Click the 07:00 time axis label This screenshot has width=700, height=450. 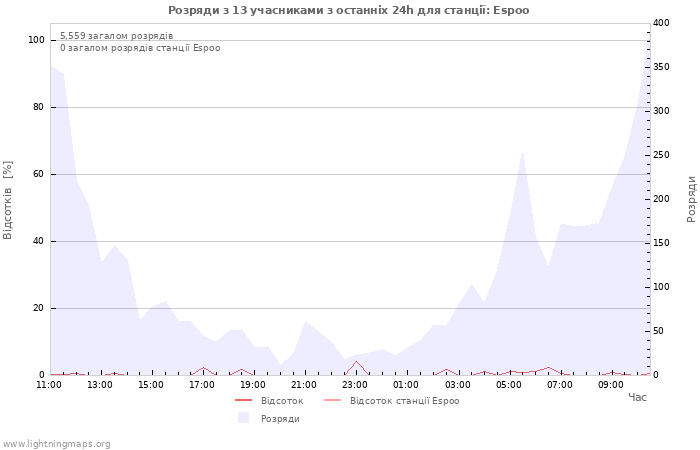coord(560,385)
